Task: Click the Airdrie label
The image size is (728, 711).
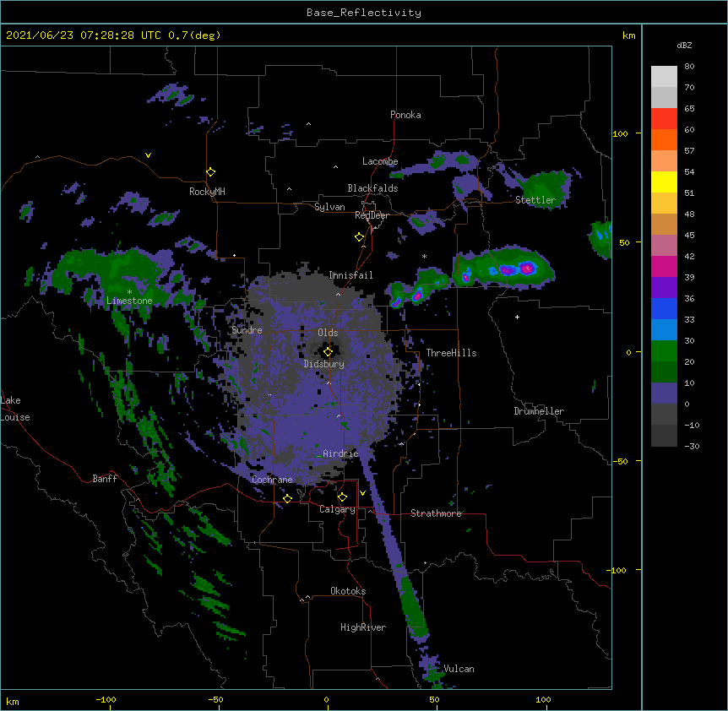Action: tap(341, 453)
